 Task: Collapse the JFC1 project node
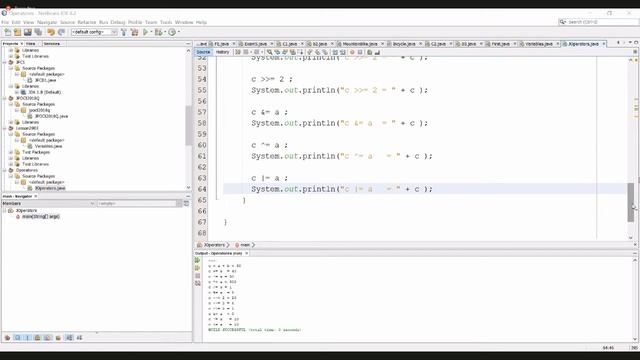5,62
